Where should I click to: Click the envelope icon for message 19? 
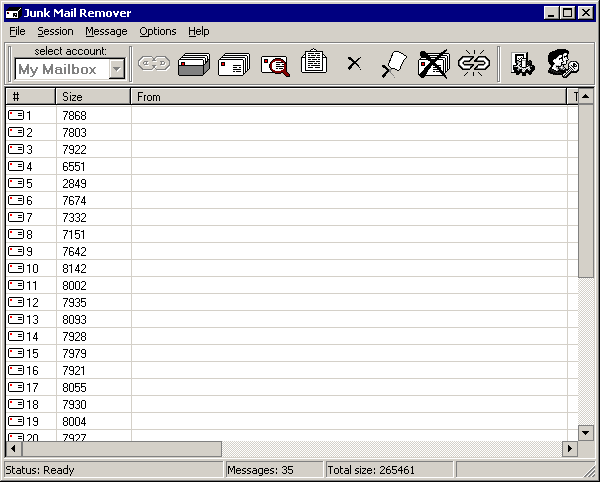click(16, 421)
